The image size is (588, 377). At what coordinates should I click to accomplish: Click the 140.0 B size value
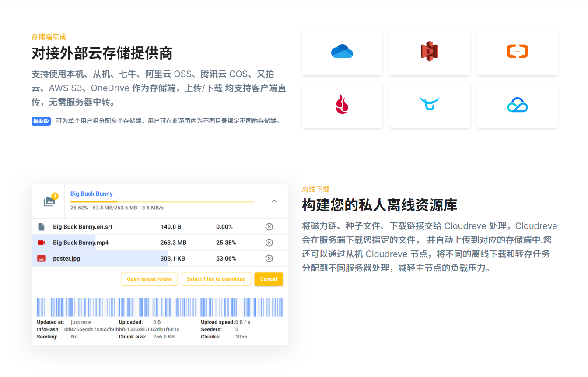click(171, 227)
